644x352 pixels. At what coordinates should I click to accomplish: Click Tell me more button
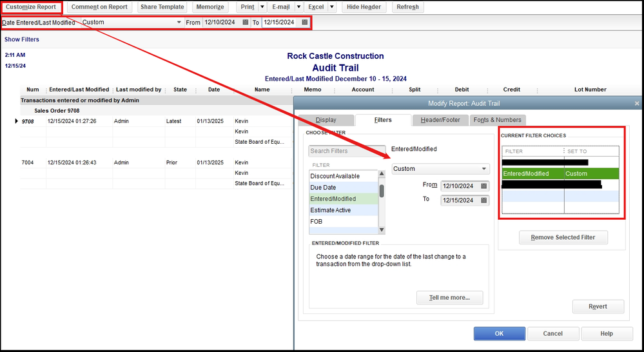coord(450,298)
